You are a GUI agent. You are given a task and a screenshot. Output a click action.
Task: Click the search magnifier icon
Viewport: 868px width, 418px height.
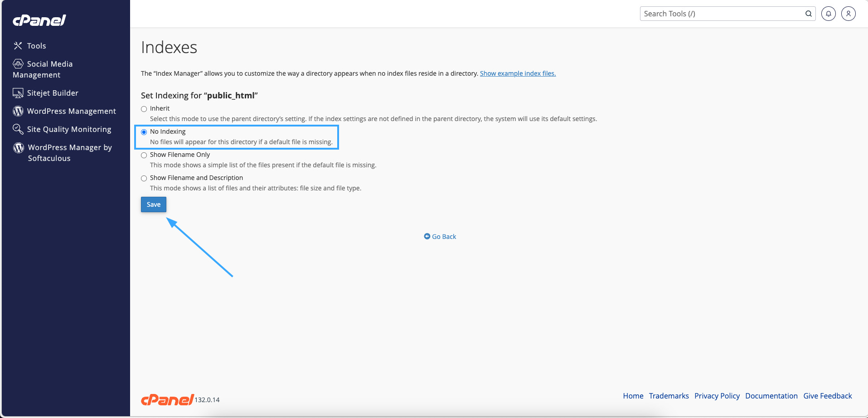pos(808,14)
